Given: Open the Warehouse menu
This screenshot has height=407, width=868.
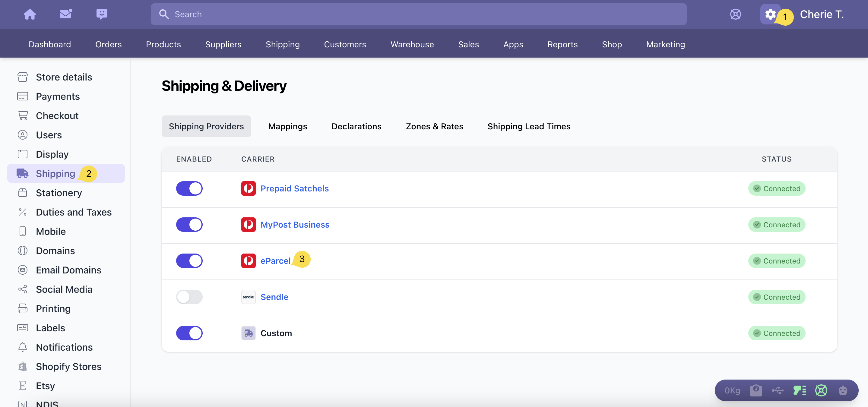Looking at the screenshot, I should [412, 44].
